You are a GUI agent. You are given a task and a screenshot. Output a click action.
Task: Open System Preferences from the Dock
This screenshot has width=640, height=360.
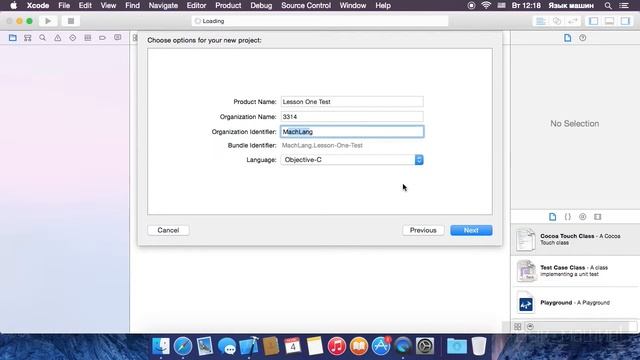tap(425, 347)
